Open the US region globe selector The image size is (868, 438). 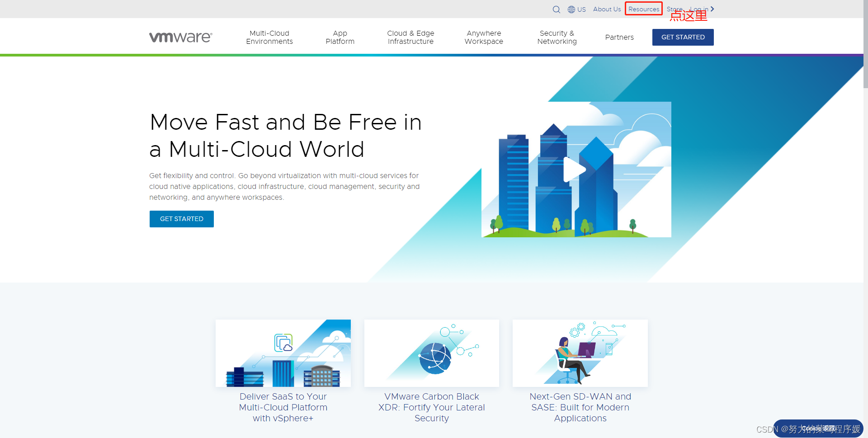[577, 9]
